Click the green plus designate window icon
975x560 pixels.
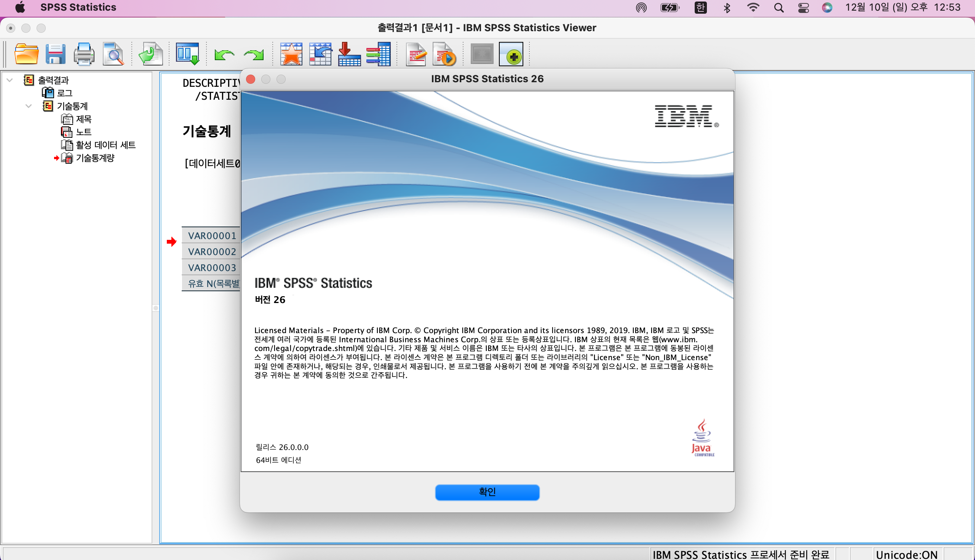(511, 54)
